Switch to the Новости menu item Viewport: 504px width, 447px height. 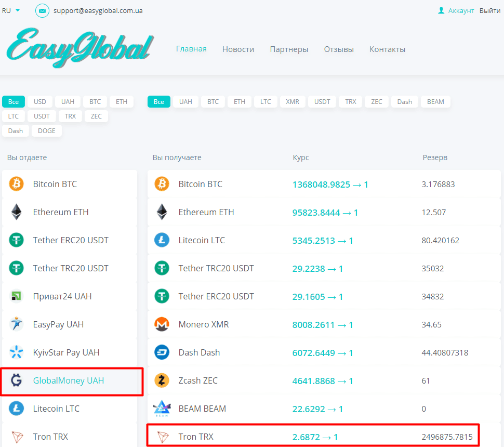[238, 49]
